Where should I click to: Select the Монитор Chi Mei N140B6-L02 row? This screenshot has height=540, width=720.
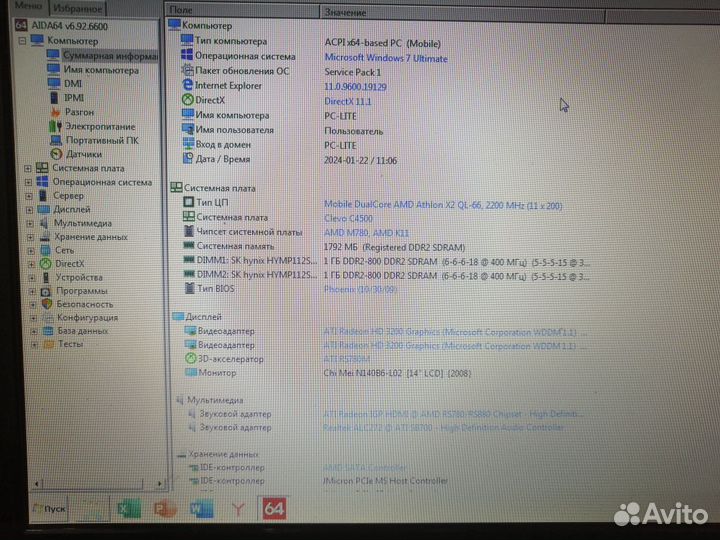[x=328, y=373]
